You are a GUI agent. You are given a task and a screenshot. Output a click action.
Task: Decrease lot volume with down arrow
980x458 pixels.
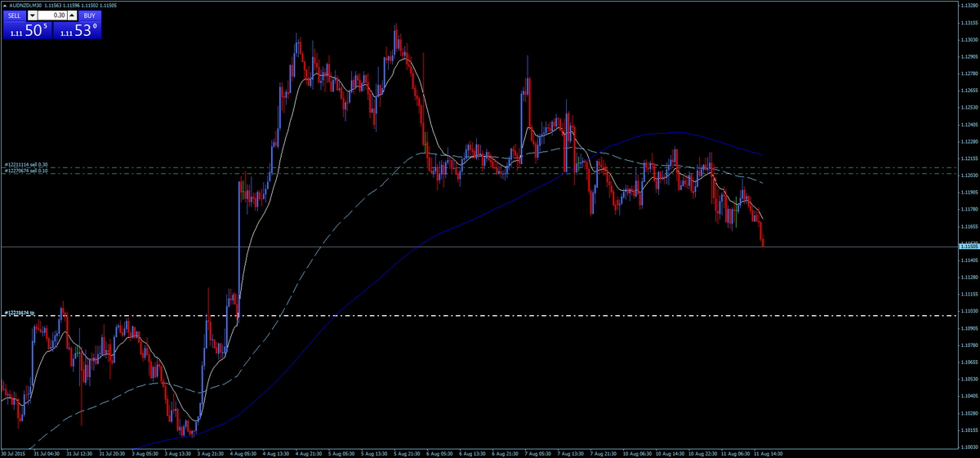coord(32,16)
